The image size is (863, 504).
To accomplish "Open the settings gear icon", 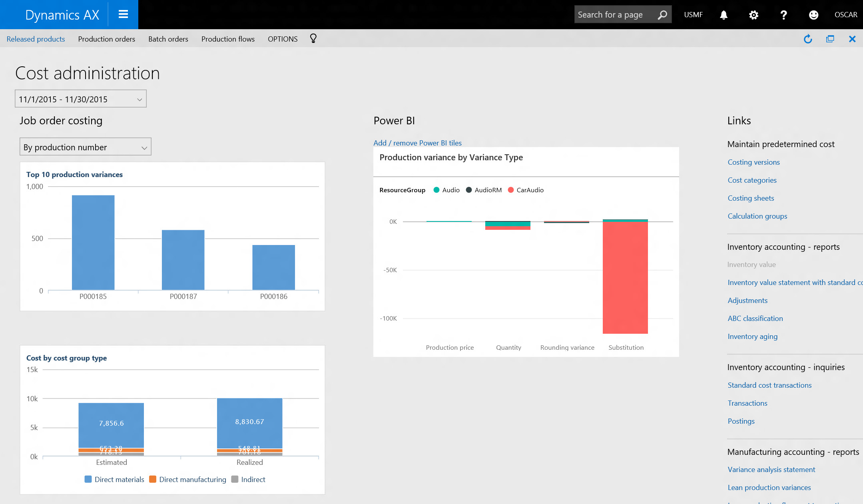I will [753, 15].
